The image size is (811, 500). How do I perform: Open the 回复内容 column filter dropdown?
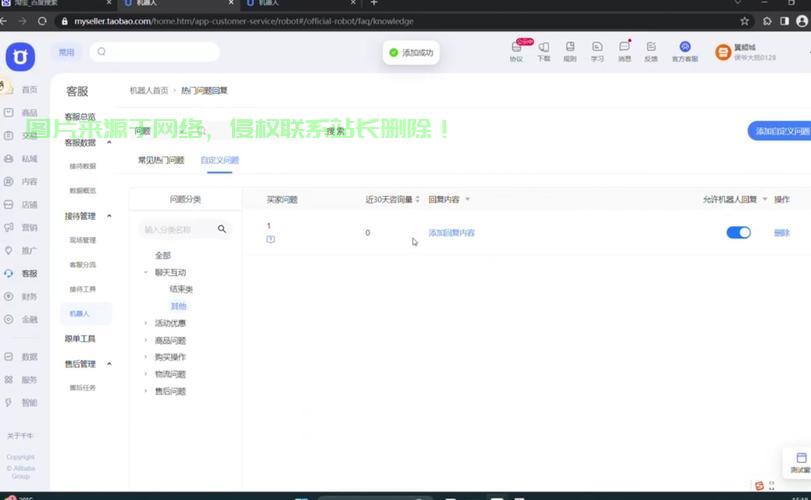[467, 200]
